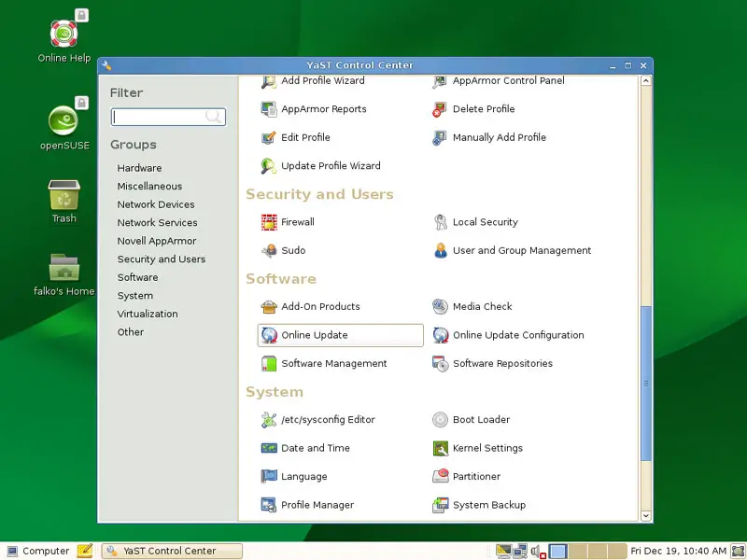This screenshot has height=560, width=747.
Task: Select System in the Groups list
Action: point(135,296)
